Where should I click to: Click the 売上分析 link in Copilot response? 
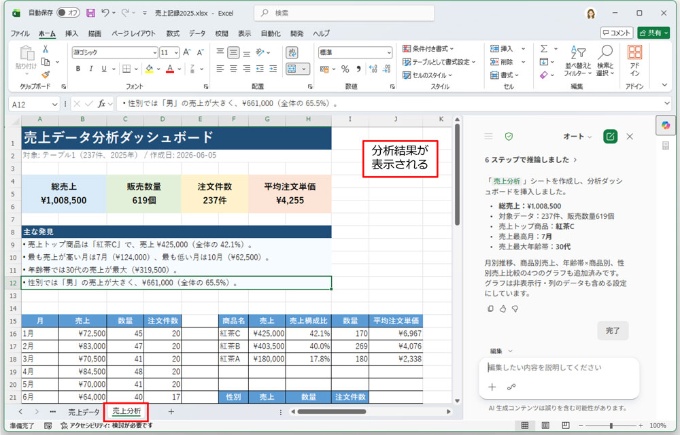[507, 181]
